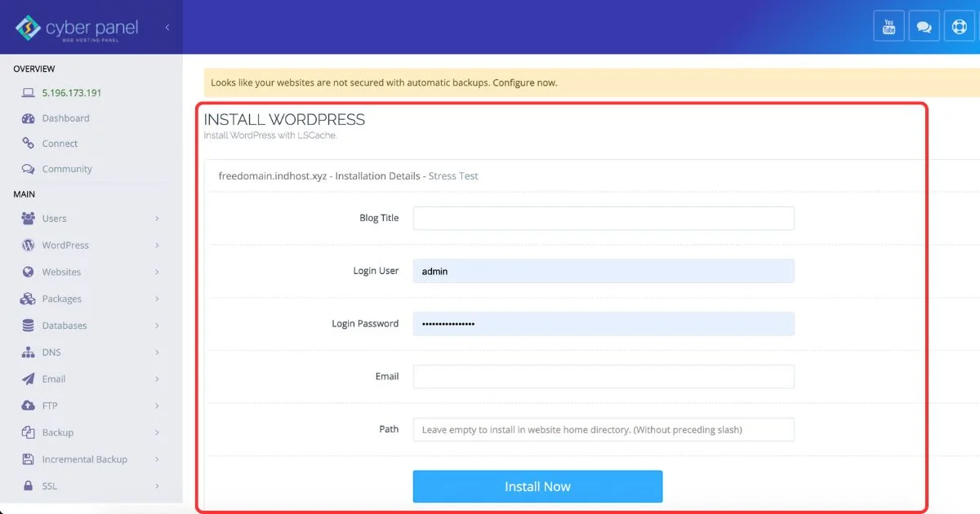
Task: Focus the Login User field
Action: point(604,271)
